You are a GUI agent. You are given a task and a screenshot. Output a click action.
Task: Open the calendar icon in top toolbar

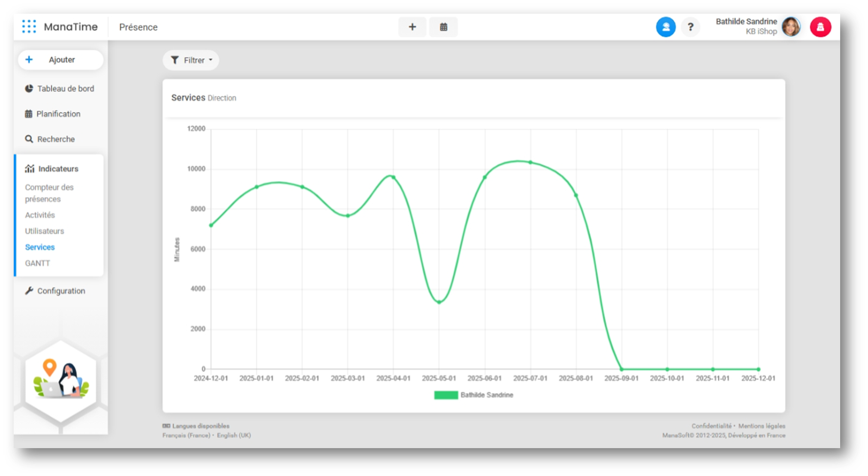click(443, 27)
